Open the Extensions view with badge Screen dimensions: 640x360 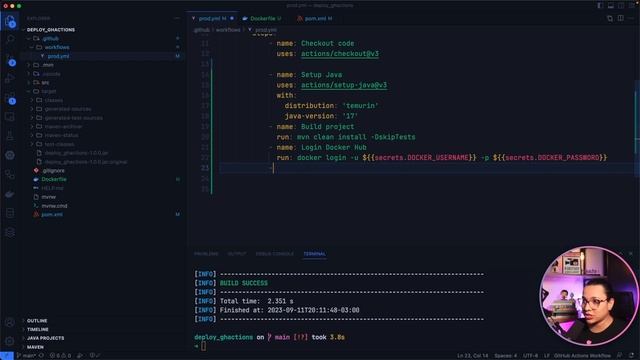click(x=10, y=98)
